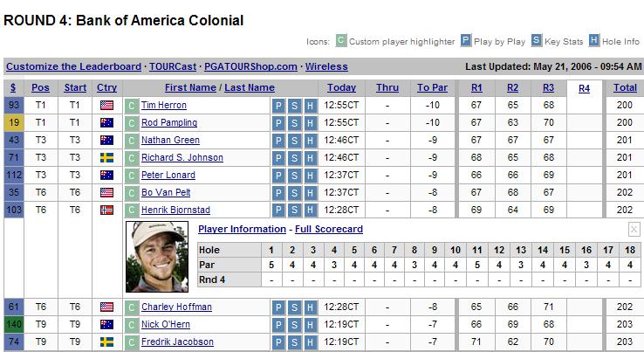Collapse Henrik Bjornstad's player name row

175,210
